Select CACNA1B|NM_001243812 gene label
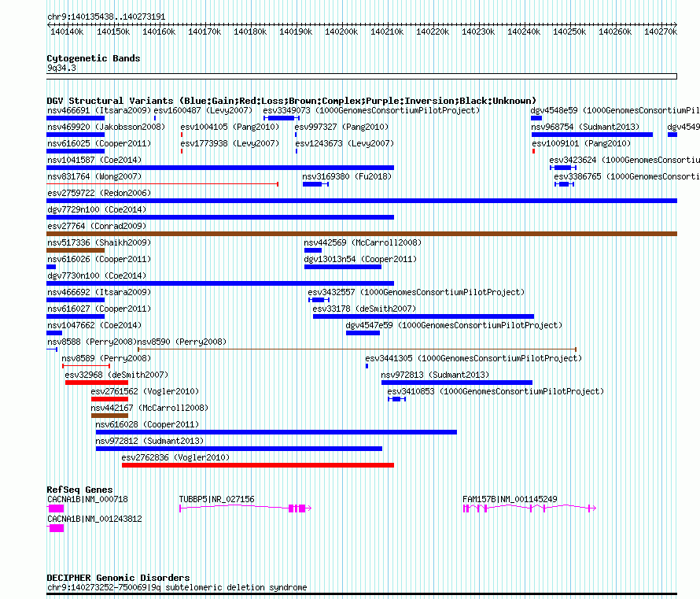 click(x=94, y=519)
